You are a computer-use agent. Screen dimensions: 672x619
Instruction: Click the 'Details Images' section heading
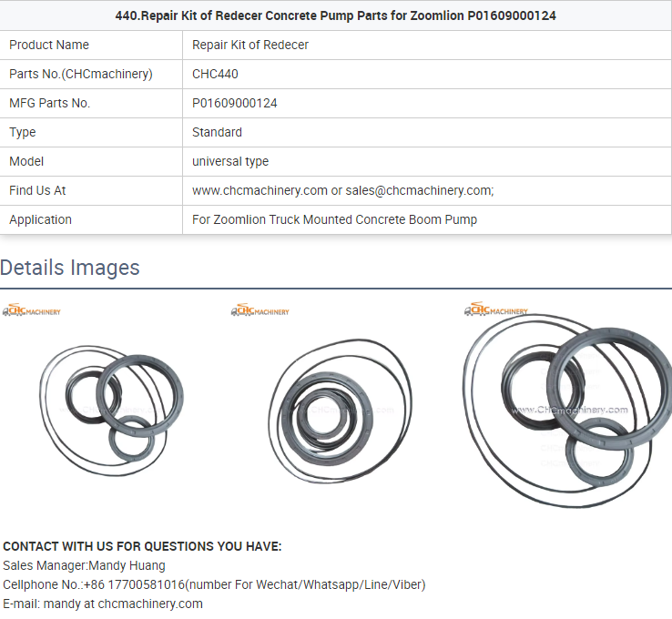click(70, 268)
